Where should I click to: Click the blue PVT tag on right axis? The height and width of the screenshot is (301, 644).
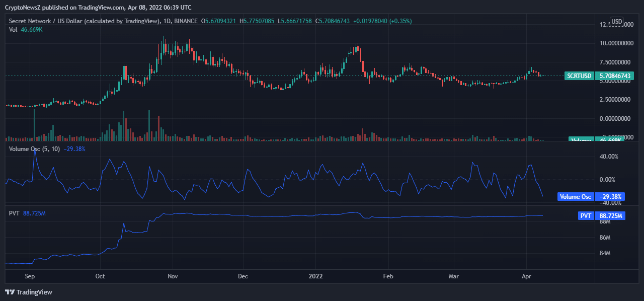[x=585, y=215]
